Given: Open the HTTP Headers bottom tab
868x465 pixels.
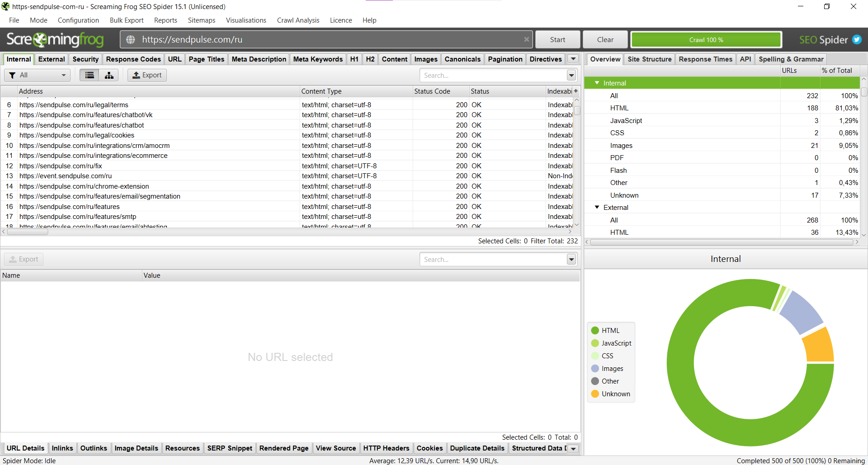Looking at the screenshot, I should pyautogui.click(x=386, y=448).
